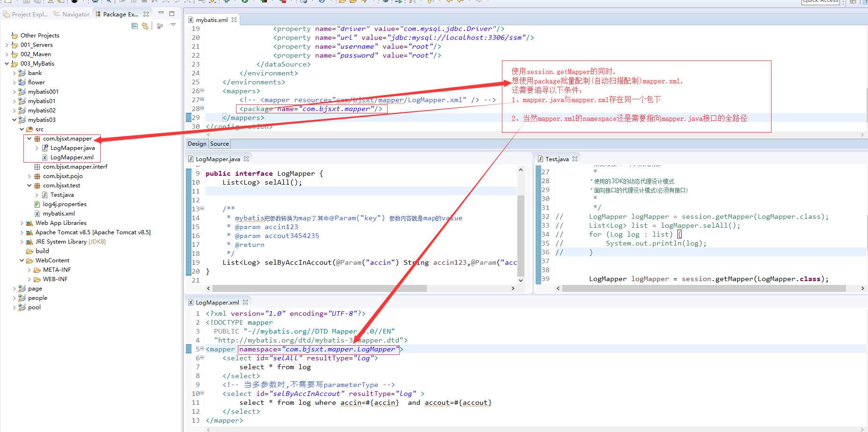Click the Test.java file icon in tree
This screenshot has width=868, height=432.
click(x=44, y=195)
